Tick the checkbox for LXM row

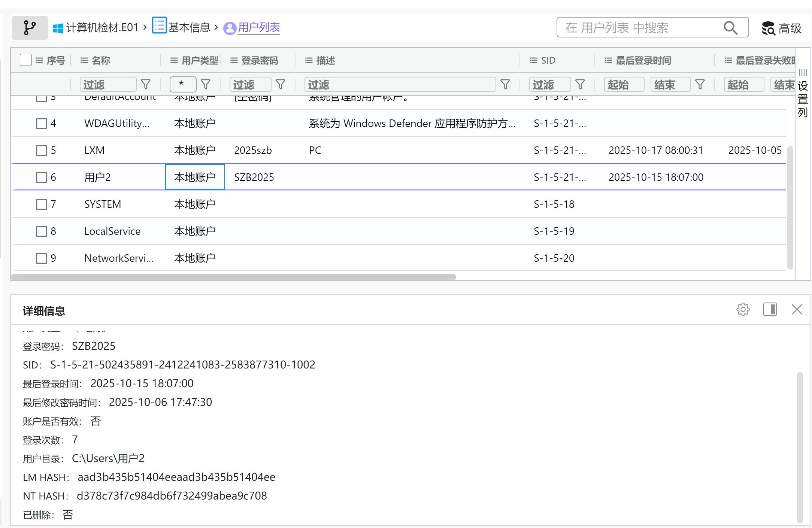pos(41,151)
